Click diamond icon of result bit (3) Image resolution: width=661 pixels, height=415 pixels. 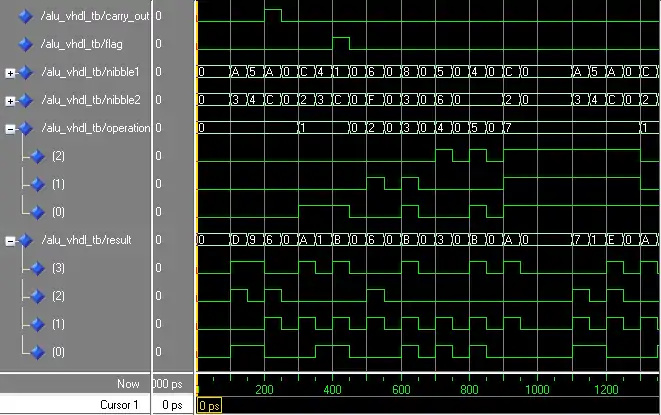coord(39,269)
